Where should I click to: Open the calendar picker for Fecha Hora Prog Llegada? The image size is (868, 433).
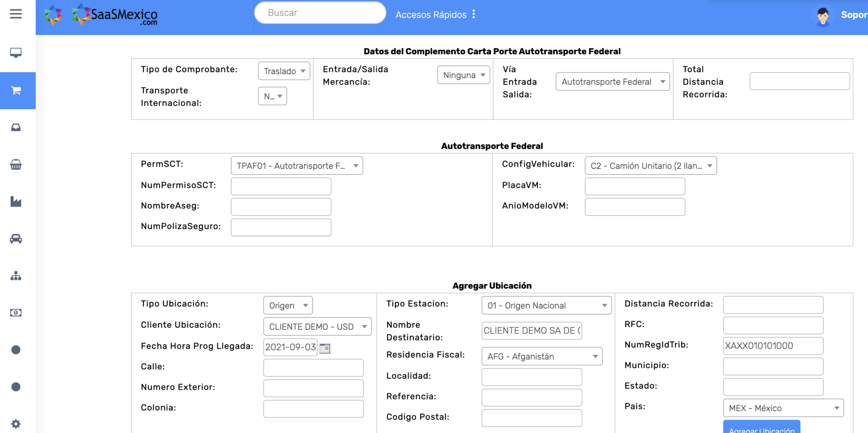tap(325, 348)
